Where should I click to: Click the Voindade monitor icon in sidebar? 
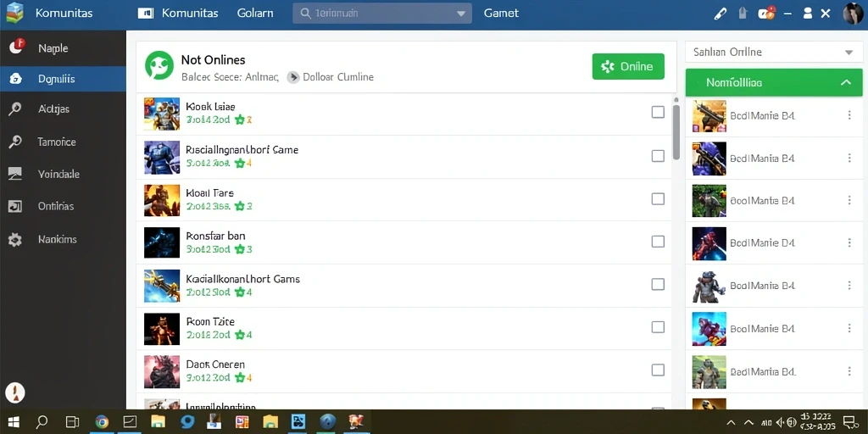[x=15, y=174]
